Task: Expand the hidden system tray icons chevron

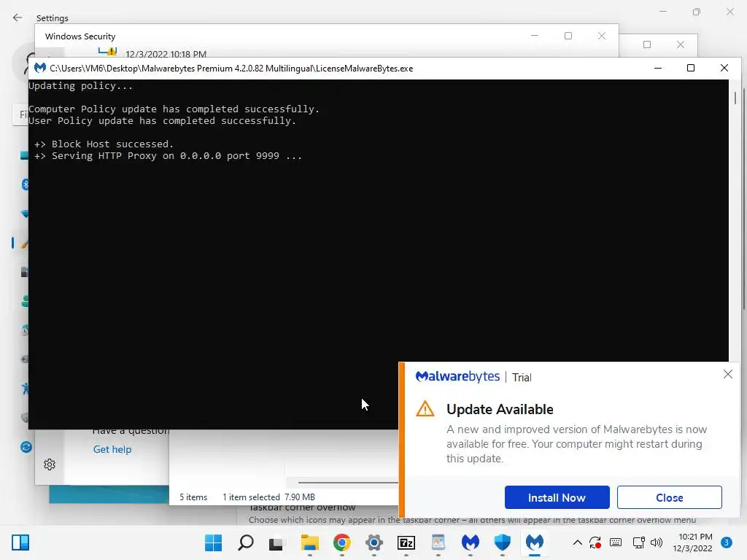Action: pyautogui.click(x=578, y=542)
